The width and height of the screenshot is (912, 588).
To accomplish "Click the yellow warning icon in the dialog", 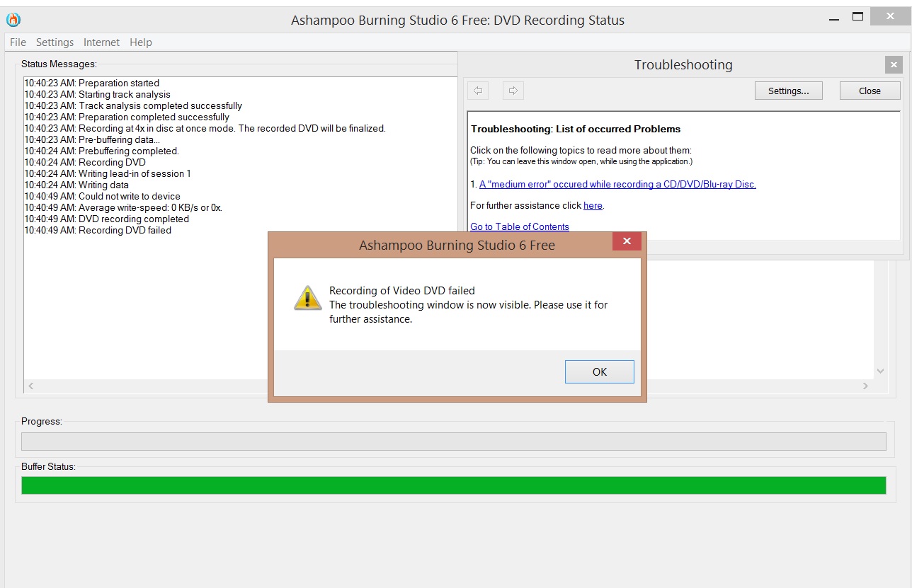I will click(x=308, y=297).
